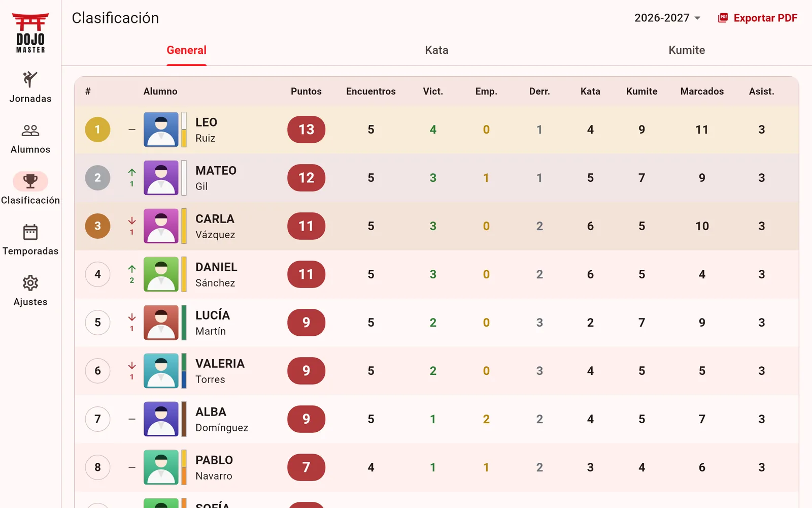
Task: Open Ajustes via the gear icon
Action: coord(30,283)
